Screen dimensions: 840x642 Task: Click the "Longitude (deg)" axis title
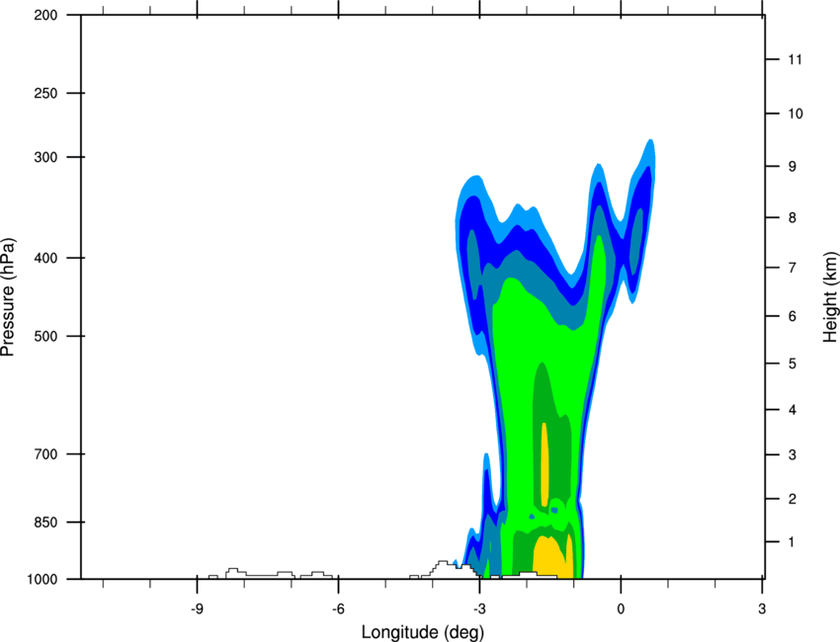click(423, 632)
